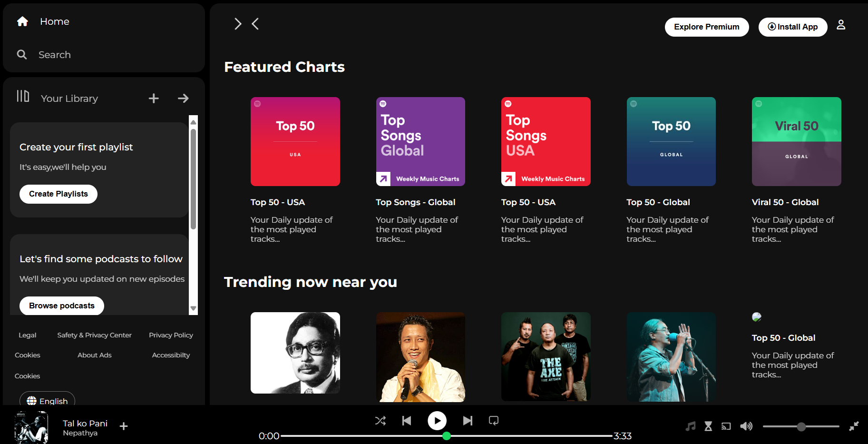
Task: Skip to next track
Action: pos(468,421)
